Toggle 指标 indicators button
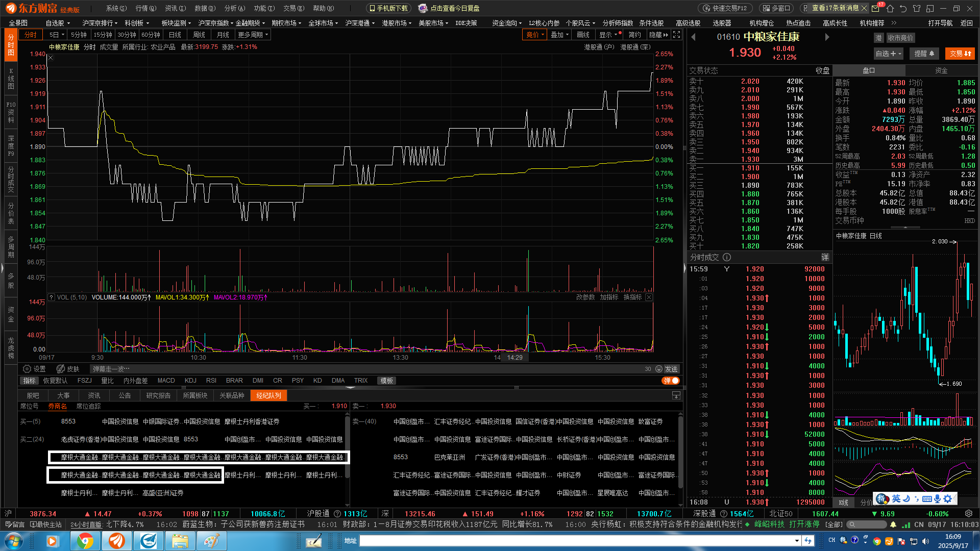The width and height of the screenshot is (980, 551). click(30, 381)
